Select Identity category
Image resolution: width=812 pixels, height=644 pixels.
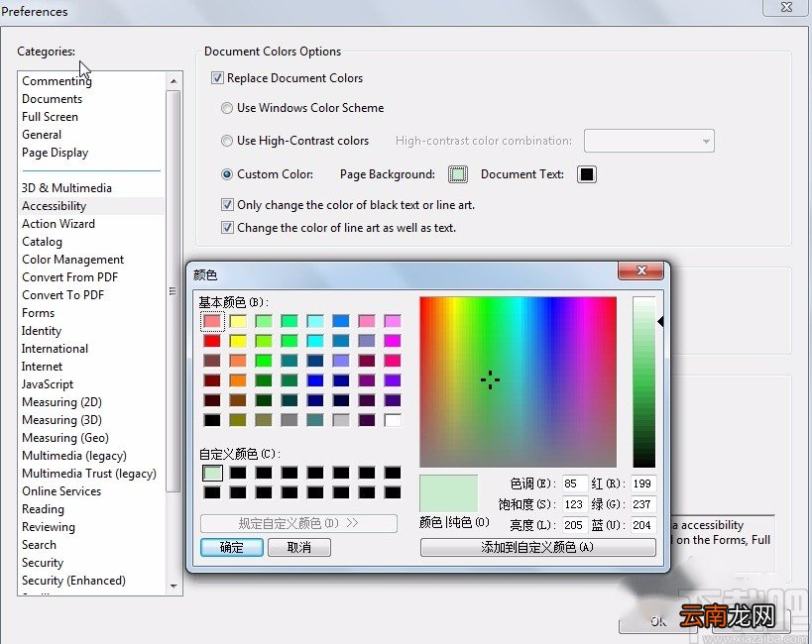click(42, 331)
